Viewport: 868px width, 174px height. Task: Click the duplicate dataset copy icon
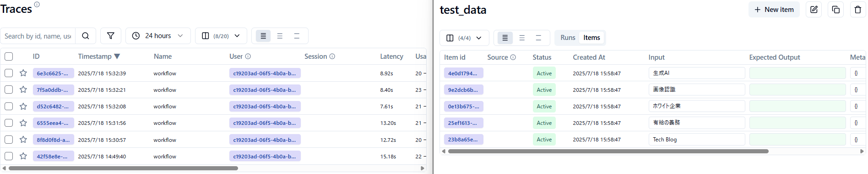click(836, 10)
